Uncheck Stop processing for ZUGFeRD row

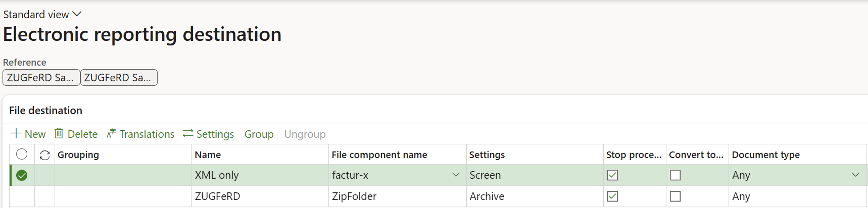coord(612,196)
